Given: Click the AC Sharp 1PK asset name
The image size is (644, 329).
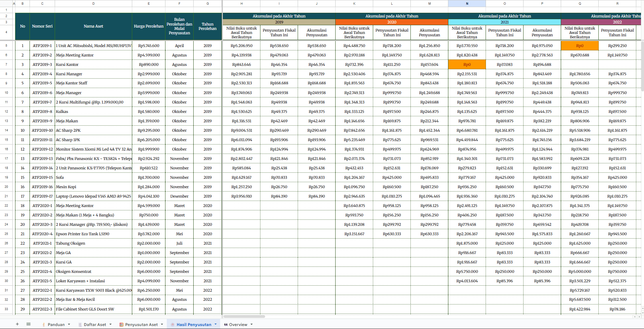Looking at the screenshot, I should [93, 139].
